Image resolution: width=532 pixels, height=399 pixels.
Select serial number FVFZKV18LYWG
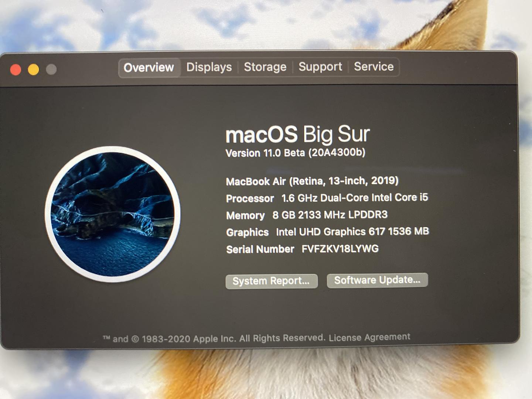pos(340,249)
